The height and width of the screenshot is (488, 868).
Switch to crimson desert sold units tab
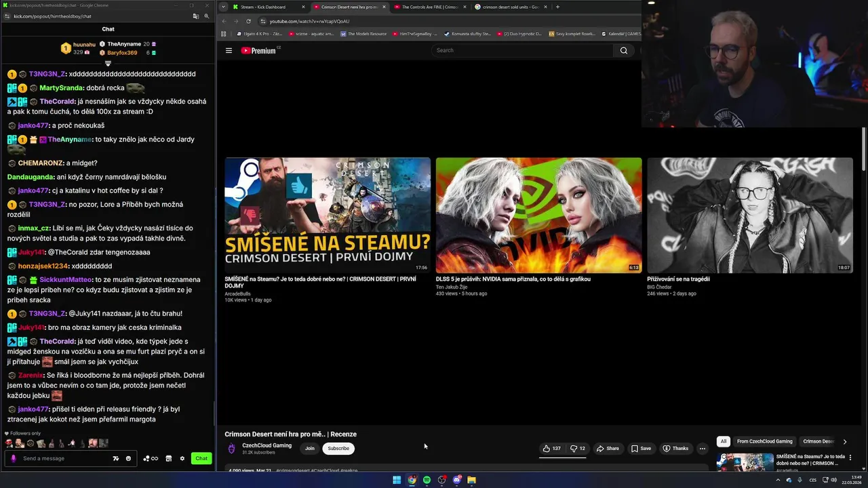point(511,7)
